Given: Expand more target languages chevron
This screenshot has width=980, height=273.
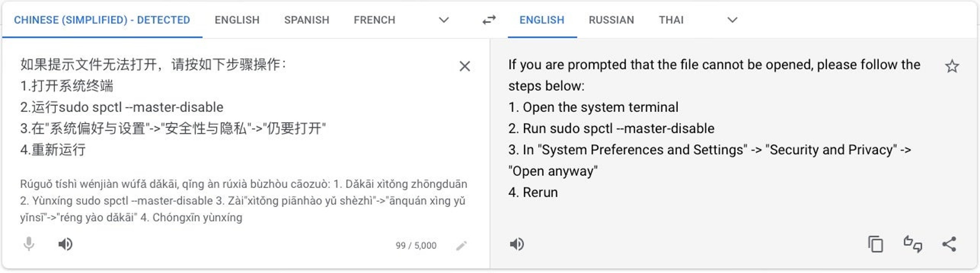Looking at the screenshot, I should click(732, 20).
